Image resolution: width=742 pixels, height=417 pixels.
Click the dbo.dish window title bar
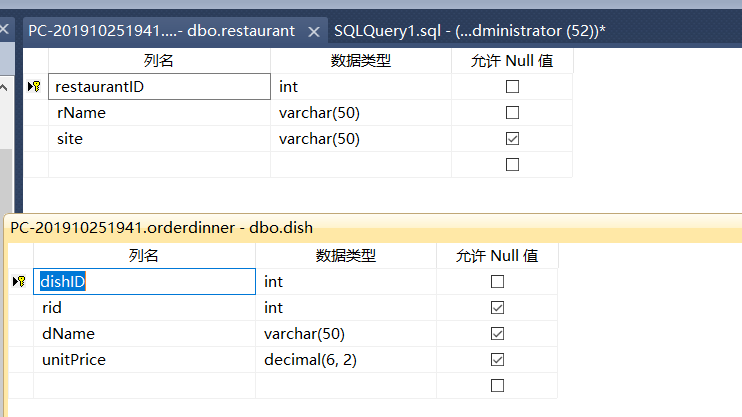point(374,228)
